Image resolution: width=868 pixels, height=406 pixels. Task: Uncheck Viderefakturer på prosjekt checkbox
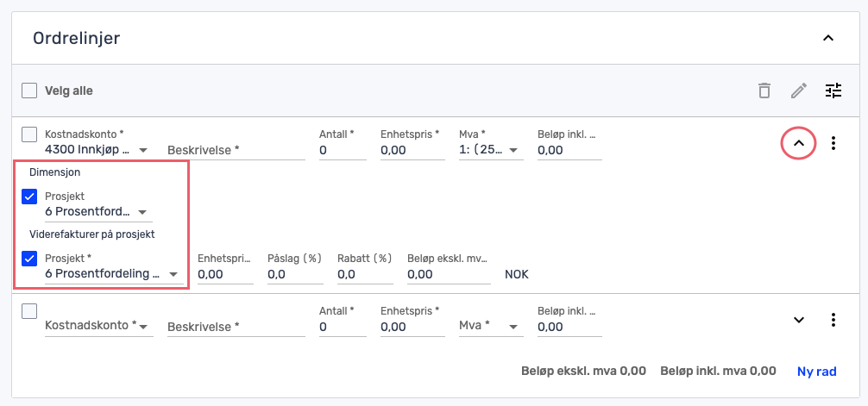(x=29, y=258)
